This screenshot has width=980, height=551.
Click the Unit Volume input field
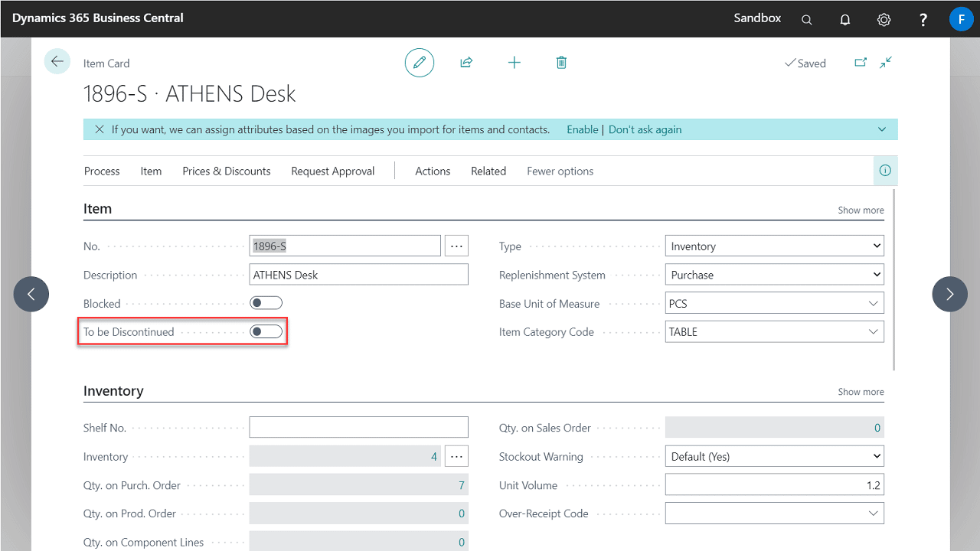(775, 484)
